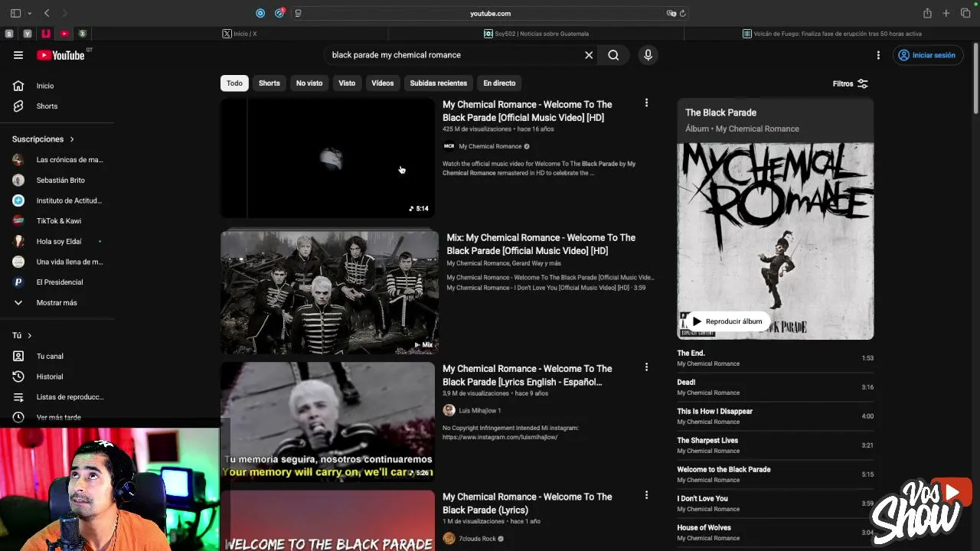Switch to the Soy502 Noticias tab
Viewport: 980px width, 551px height.
tap(536, 34)
